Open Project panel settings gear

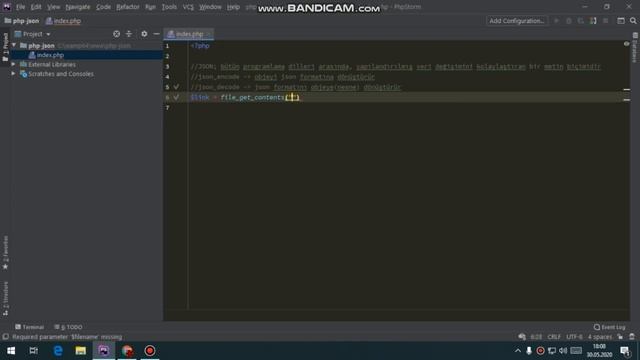pos(144,34)
